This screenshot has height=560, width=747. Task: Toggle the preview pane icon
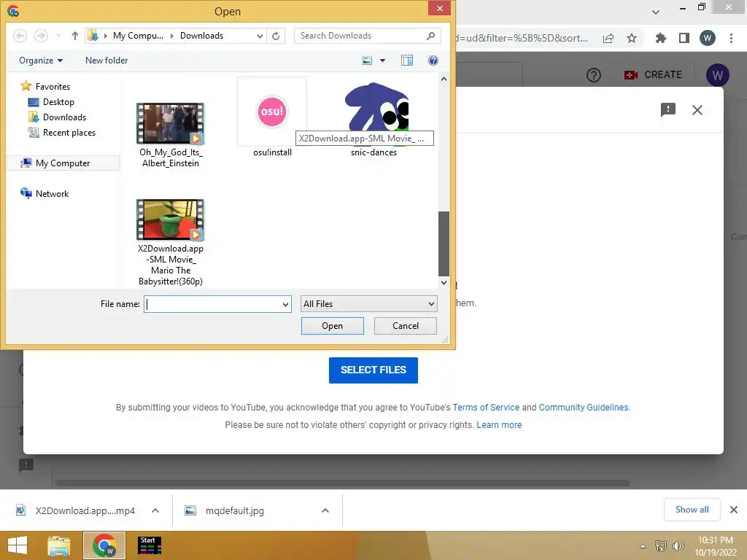407,61
